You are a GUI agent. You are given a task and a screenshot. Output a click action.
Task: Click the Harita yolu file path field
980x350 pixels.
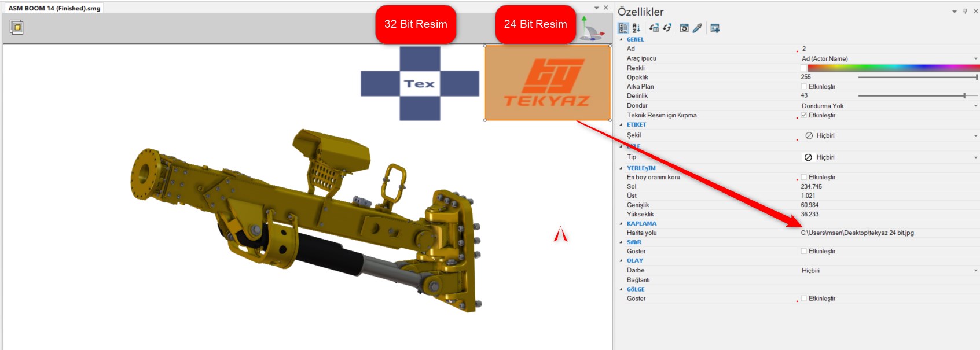pyautogui.click(x=857, y=233)
